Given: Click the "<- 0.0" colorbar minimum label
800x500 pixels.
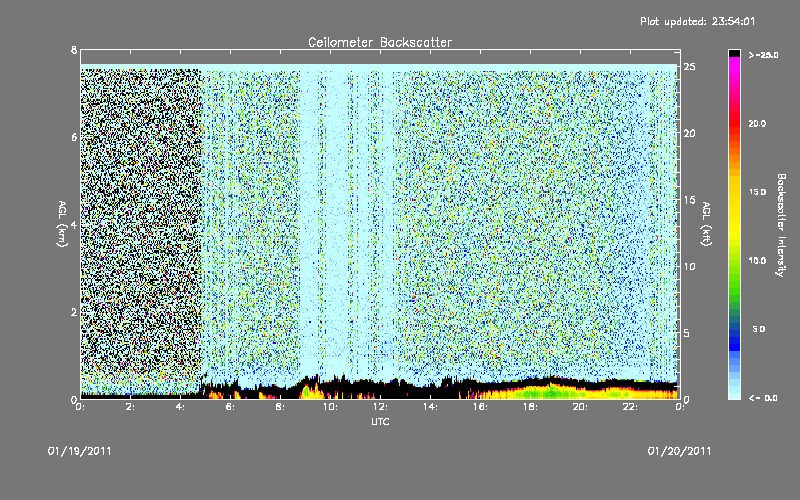Looking at the screenshot, I should click(763, 398).
